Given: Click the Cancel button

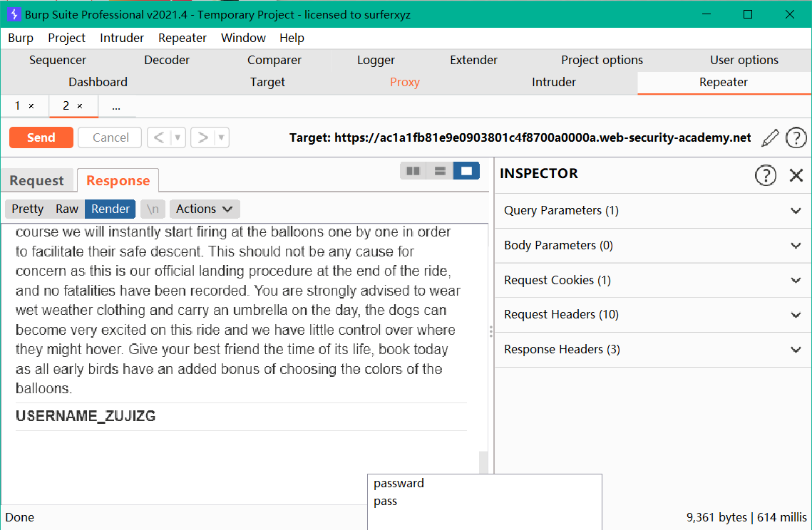Looking at the screenshot, I should [x=111, y=137].
